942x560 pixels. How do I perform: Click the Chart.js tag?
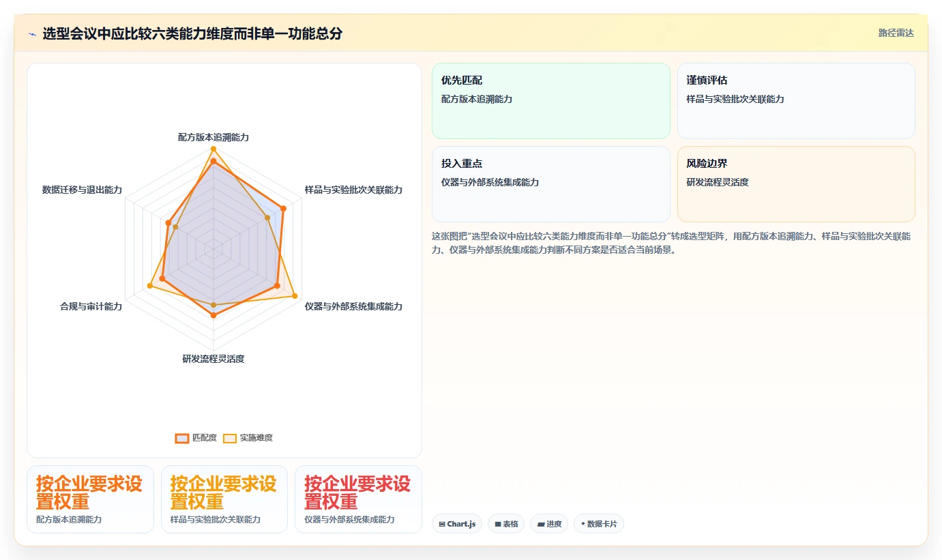coord(457,524)
